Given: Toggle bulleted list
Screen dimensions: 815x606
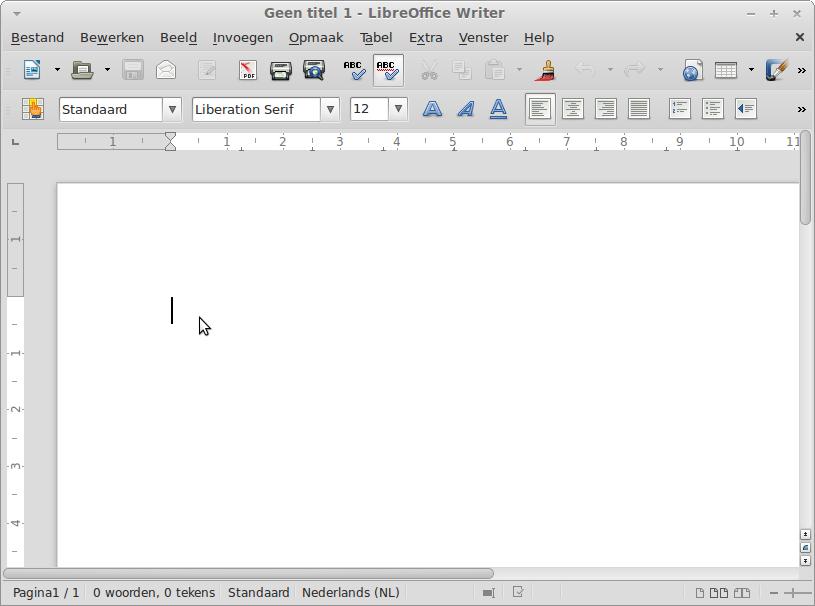Looking at the screenshot, I should tap(713, 109).
